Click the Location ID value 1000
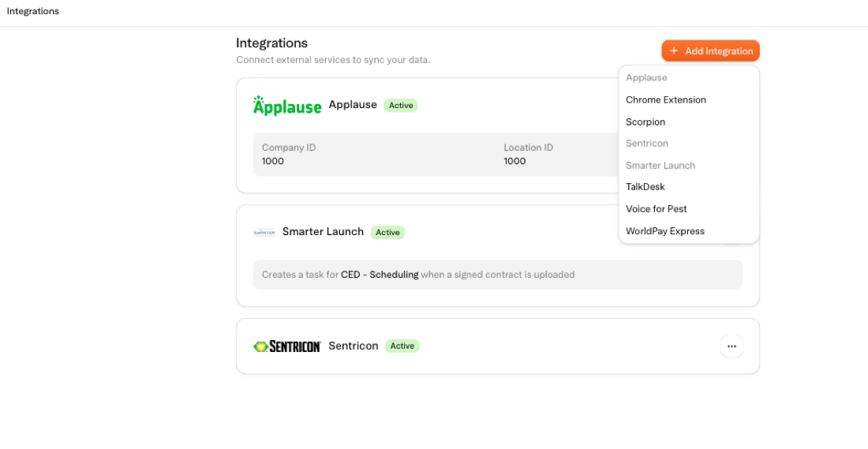This screenshot has width=868, height=449. pyautogui.click(x=514, y=162)
